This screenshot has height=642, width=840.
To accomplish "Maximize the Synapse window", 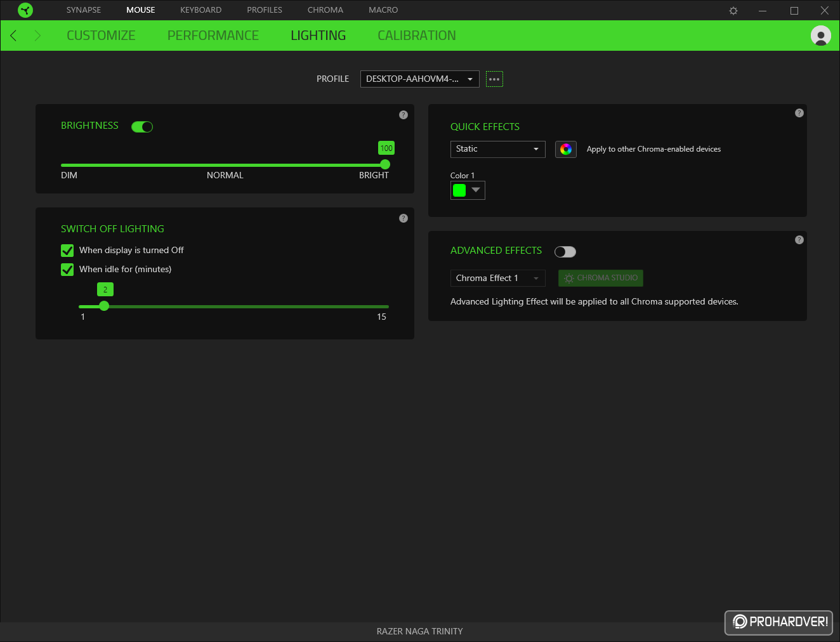I will 794,11.
